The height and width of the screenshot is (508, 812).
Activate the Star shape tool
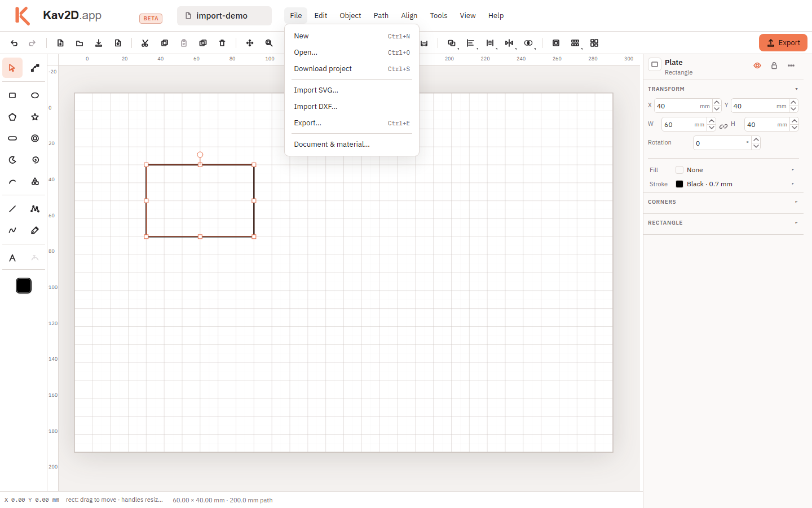point(35,117)
